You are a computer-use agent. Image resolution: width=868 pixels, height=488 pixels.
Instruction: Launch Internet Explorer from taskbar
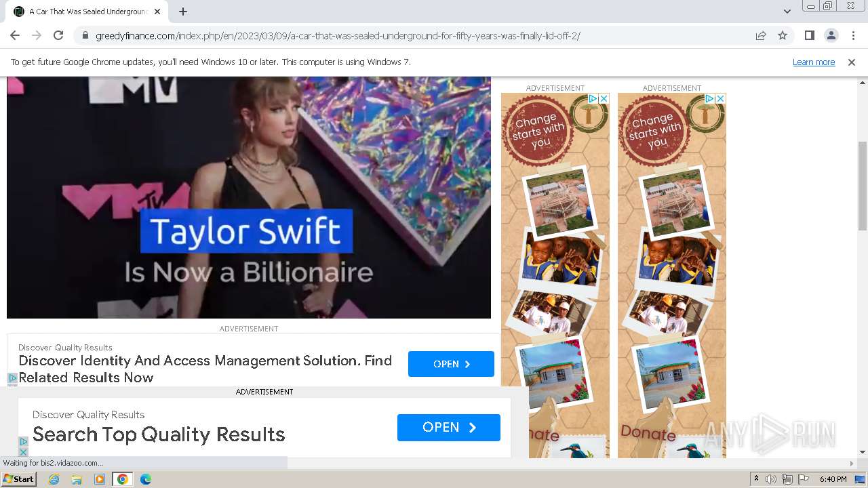point(54,479)
